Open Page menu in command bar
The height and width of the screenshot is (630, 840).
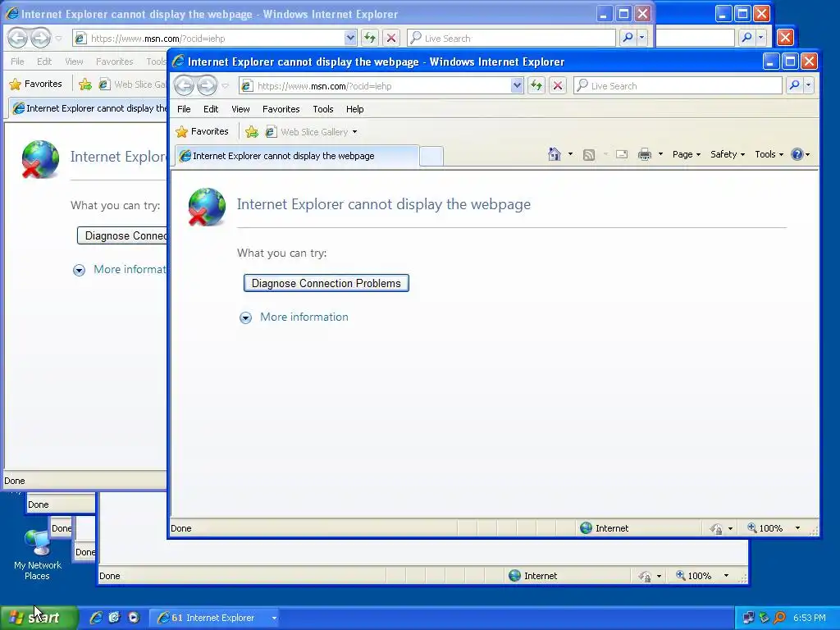pos(687,154)
